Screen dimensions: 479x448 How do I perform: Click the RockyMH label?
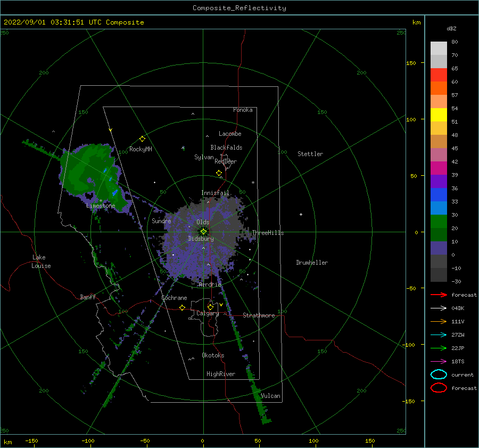141,149
